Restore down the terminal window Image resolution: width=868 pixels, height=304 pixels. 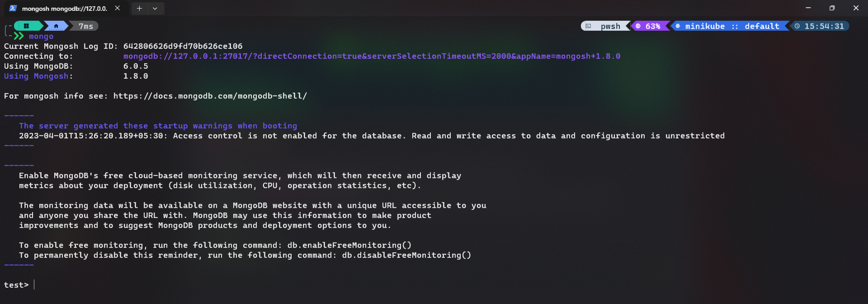832,8
